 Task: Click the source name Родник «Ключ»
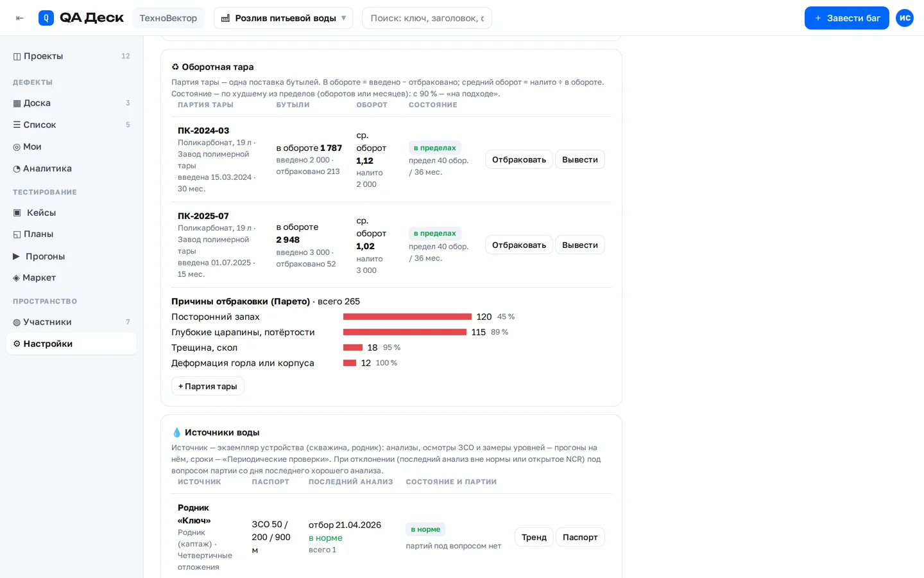click(194, 514)
